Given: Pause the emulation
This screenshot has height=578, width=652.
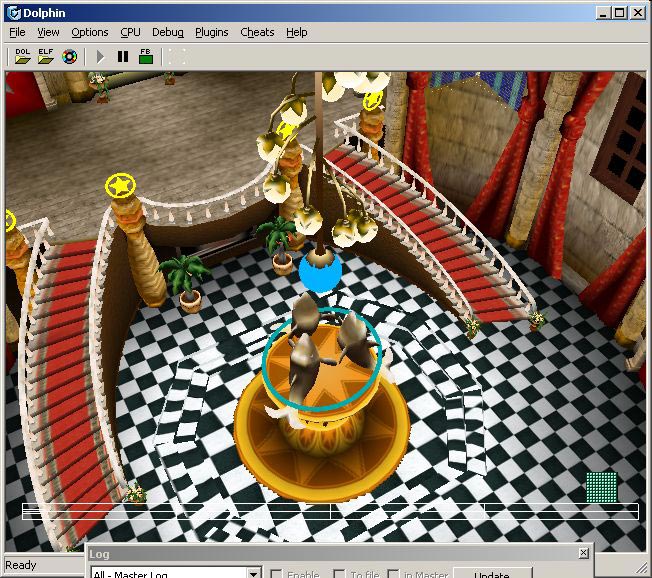Looking at the screenshot, I should [x=123, y=57].
